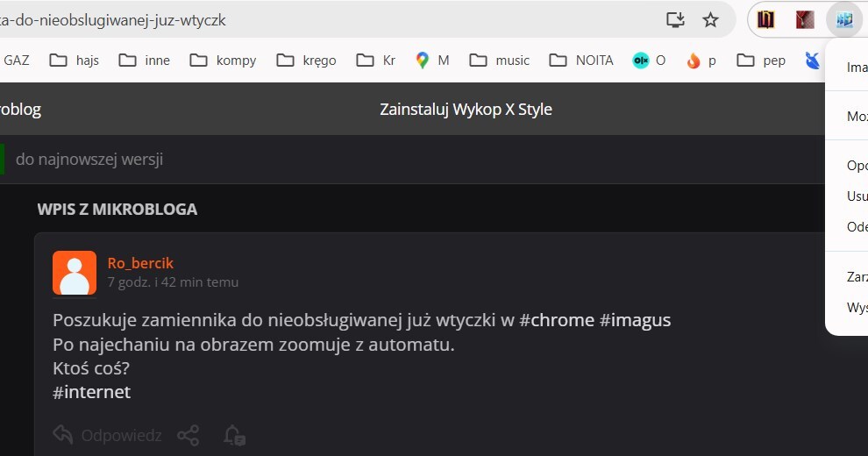This screenshot has width=868, height=456.
Task: Expand the music bookmarks folder
Action: pos(499,61)
